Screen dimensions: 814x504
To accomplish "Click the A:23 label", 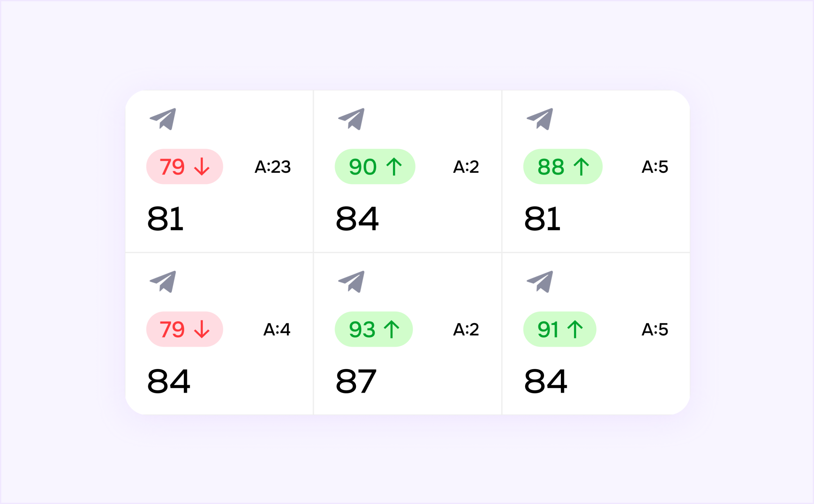I will click(x=272, y=167).
